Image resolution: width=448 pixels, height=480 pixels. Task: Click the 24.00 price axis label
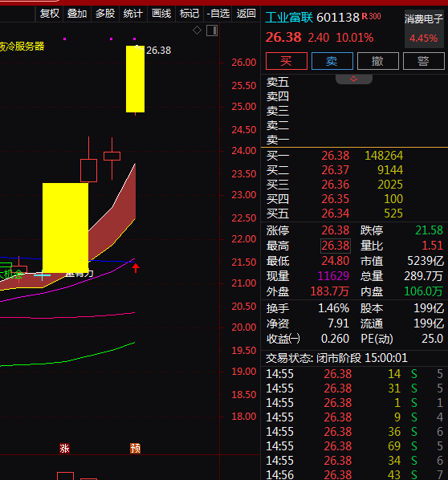click(244, 151)
